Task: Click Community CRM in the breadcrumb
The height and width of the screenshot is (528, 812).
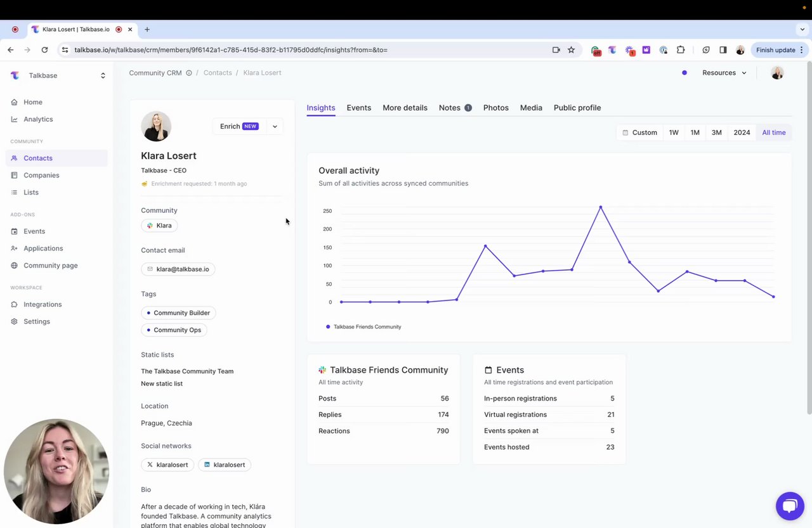Action: point(155,73)
